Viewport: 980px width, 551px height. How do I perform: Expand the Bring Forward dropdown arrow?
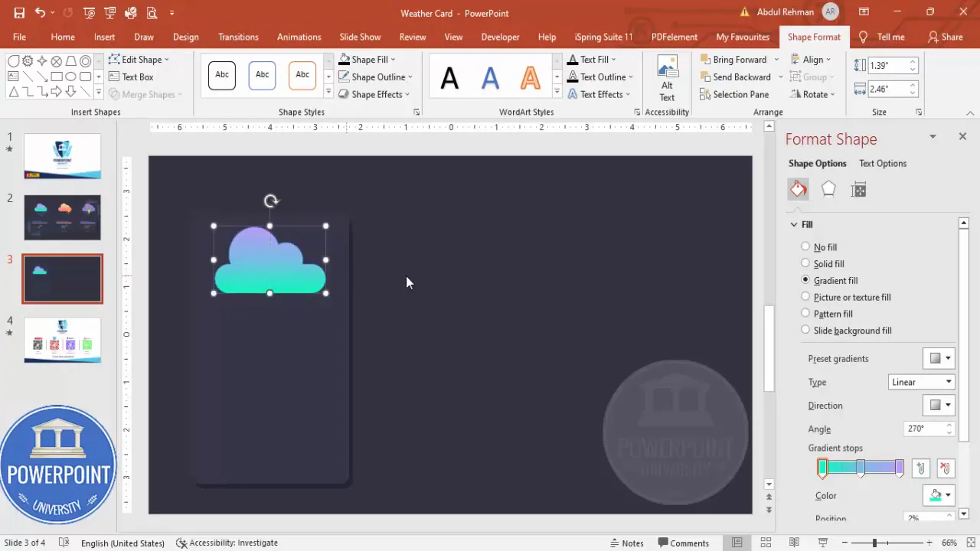pyautogui.click(x=776, y=59)
